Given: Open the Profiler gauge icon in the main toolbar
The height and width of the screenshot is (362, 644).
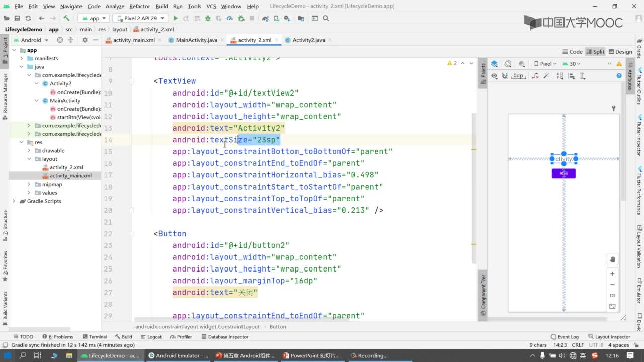Looking at the screenshot, I should pyautogui.click(x=230, y=18).
